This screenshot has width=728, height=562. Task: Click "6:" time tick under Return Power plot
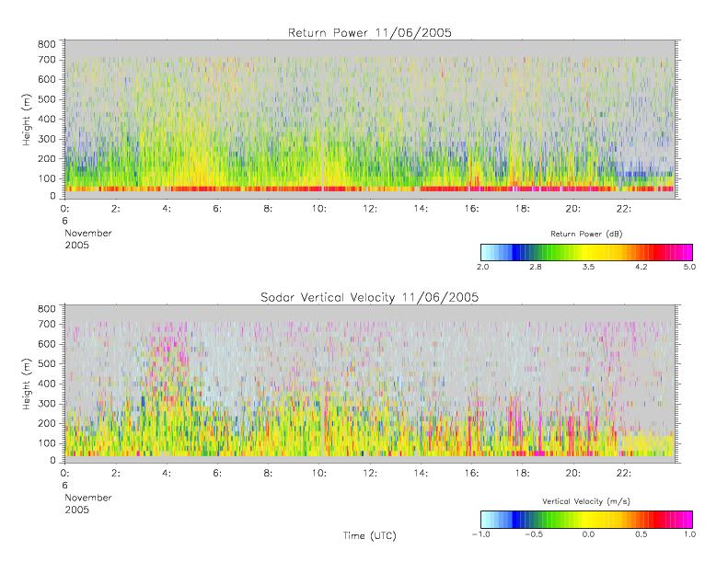[217, 209]
